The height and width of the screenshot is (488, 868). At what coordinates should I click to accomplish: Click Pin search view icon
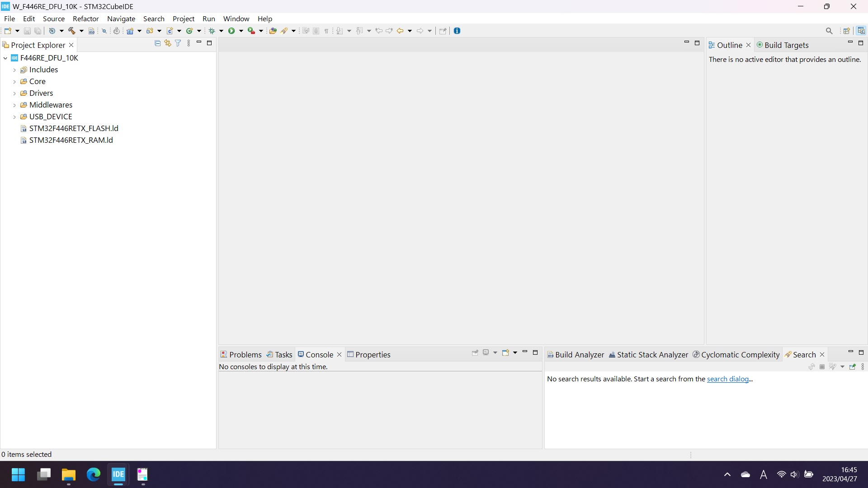coord(853,367)
